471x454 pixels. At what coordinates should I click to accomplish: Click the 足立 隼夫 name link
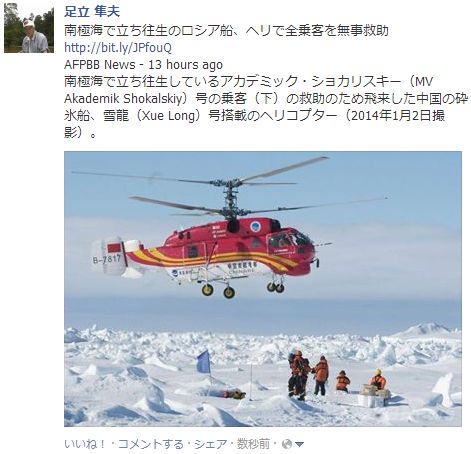[92, 12]
